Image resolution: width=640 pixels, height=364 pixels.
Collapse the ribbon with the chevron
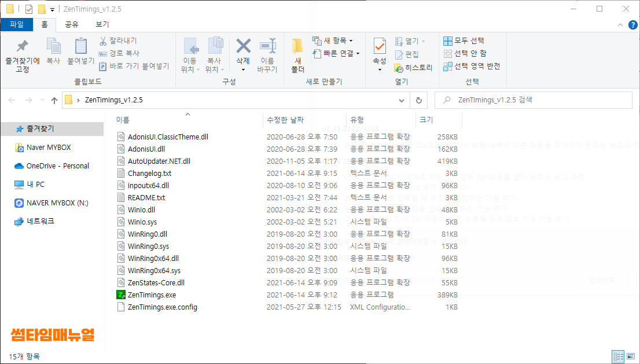click(620, 25)
